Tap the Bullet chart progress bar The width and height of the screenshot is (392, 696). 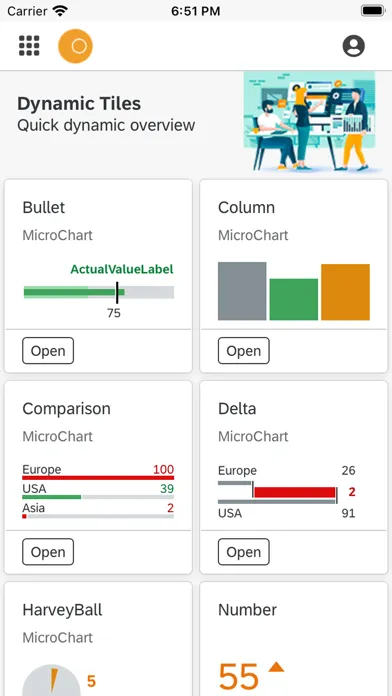tap(99, 292)
